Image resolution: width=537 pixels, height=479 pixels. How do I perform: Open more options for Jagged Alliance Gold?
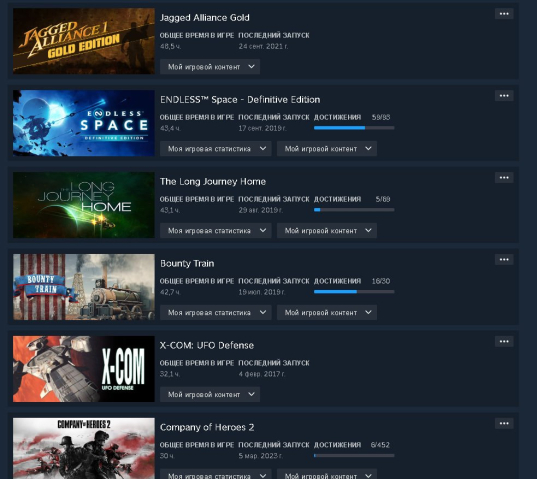tap(504, 14)
